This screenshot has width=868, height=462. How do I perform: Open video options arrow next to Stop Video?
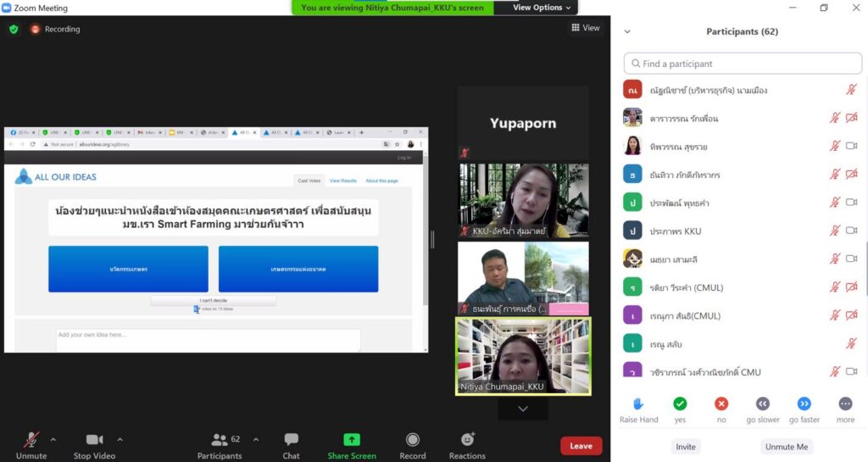pos(120,439)
